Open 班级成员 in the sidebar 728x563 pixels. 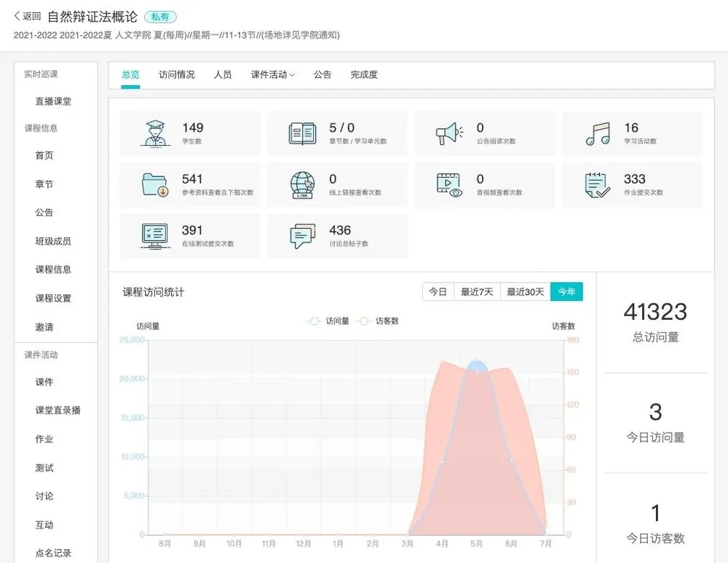pos(53,241)
